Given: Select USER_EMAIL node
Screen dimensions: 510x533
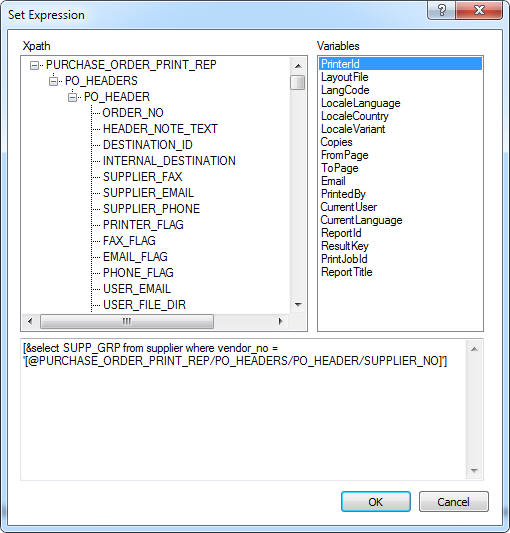Looking at the screenshot, I should [137, 289].
